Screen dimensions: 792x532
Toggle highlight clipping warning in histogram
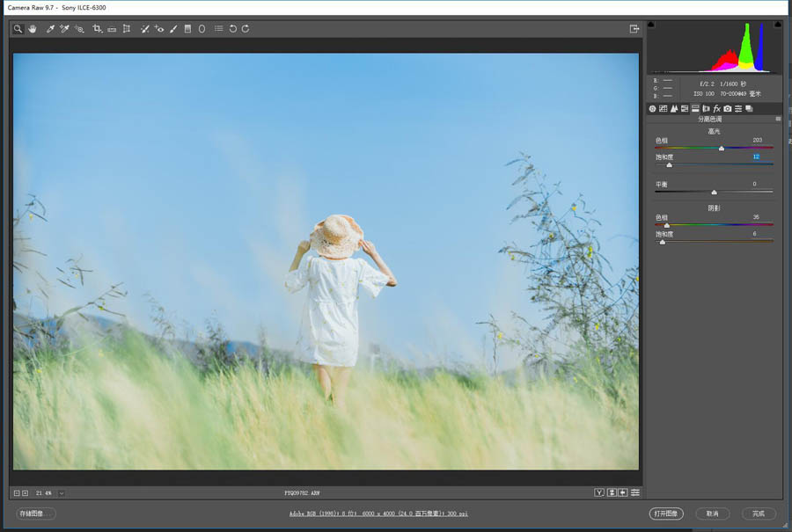[x=779, y=25]
